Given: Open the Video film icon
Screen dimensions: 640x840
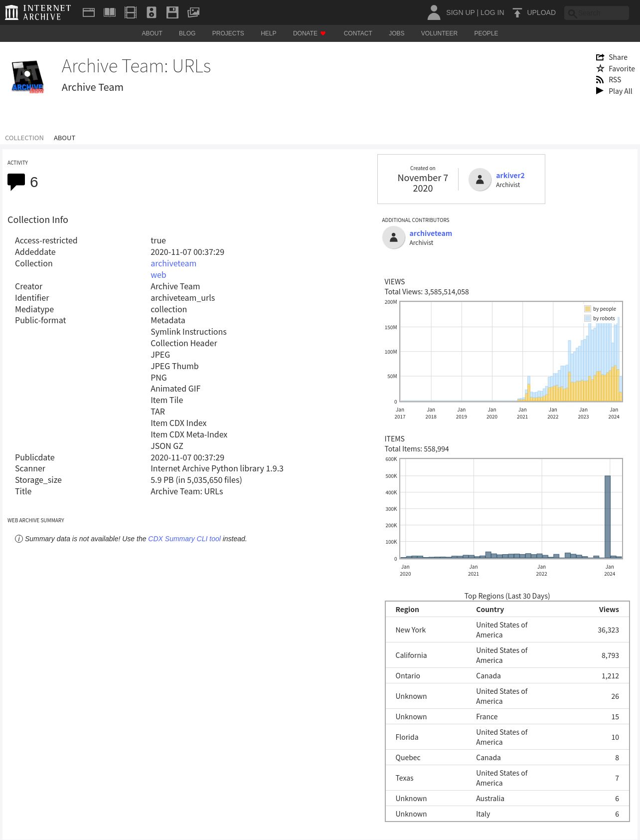Looking at the screenshot, I should click(x=131, y=12).
